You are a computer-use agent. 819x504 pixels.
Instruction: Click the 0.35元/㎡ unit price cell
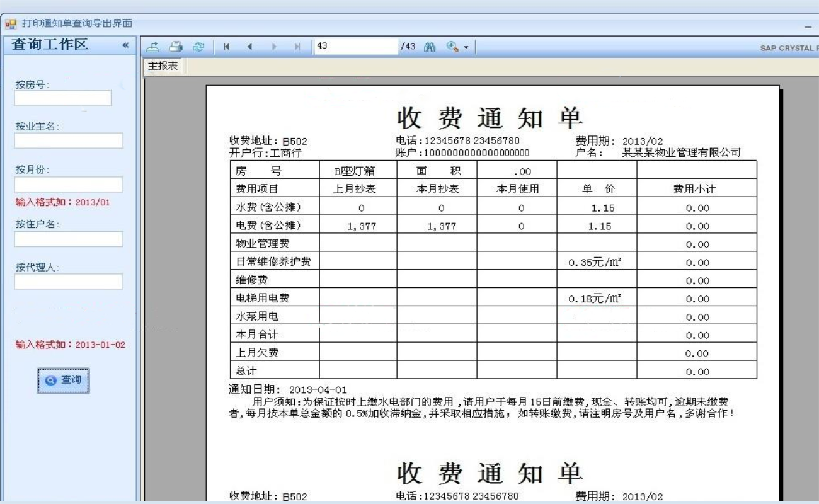pos(595,262)
